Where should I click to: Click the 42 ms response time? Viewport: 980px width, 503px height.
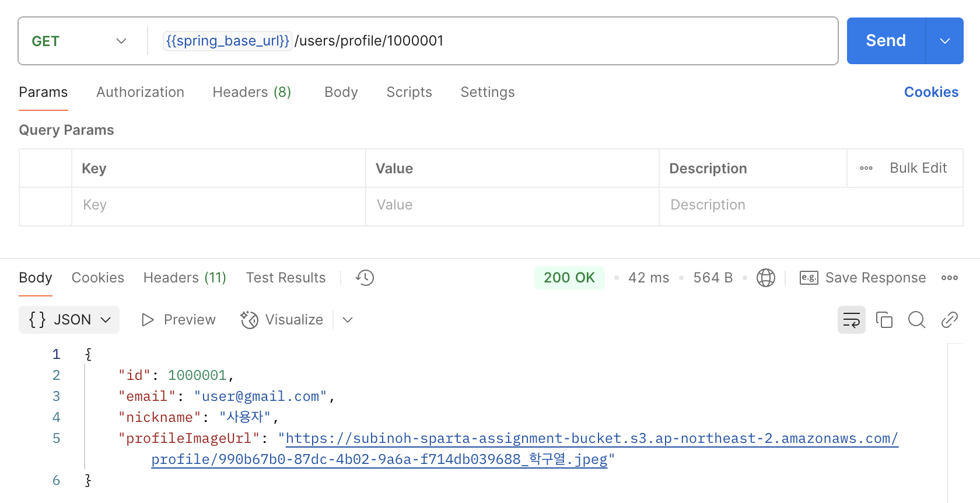coord(649,278)
